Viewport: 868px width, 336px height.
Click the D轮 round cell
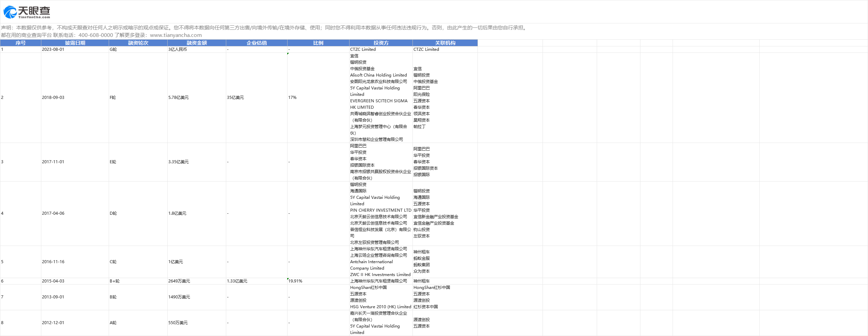138,213
